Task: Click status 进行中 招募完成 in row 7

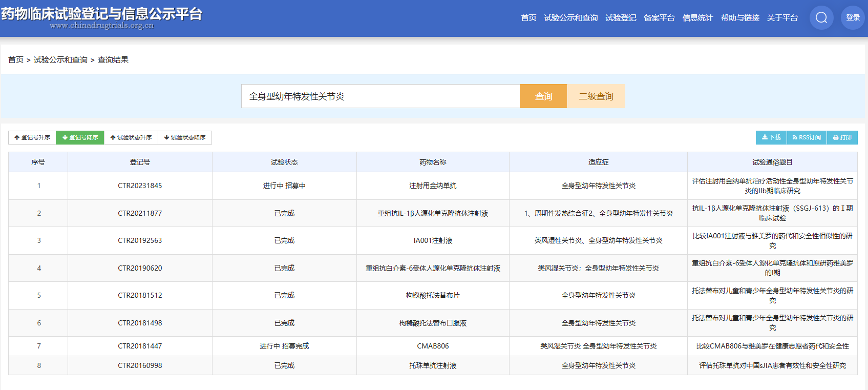Action: tap(284, 346)
